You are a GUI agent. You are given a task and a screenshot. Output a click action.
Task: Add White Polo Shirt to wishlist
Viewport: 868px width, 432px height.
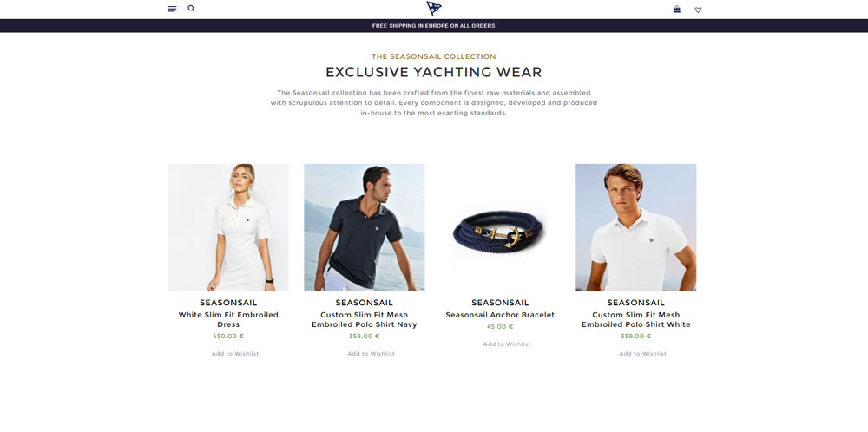pos(642,353)
